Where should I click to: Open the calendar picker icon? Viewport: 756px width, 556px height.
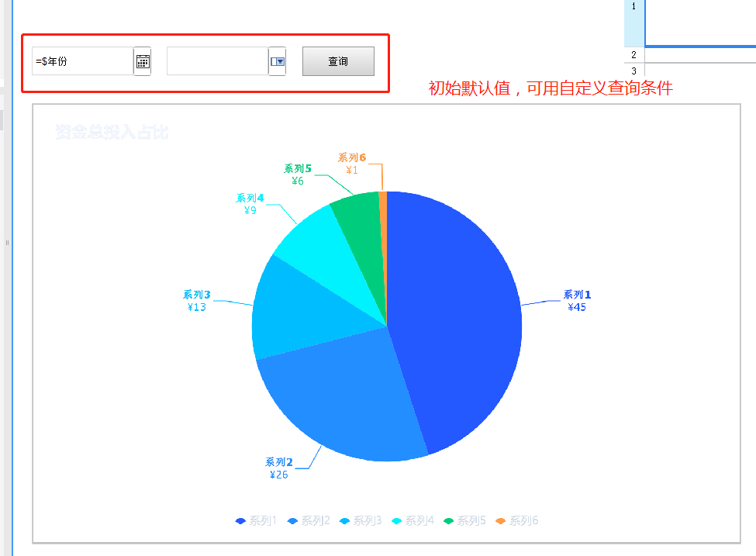[x=143, y=61]
